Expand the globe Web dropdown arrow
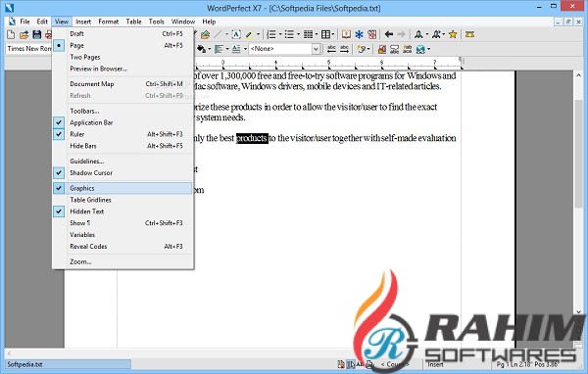The height and width of the screenshot is (374, 588). pos(428,49)
